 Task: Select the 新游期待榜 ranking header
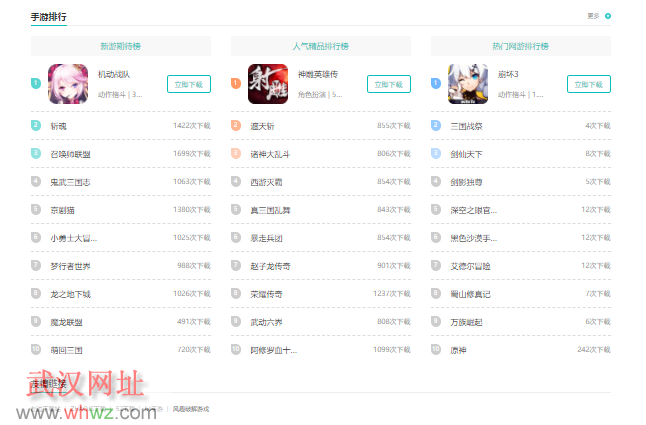coord(121,46)
